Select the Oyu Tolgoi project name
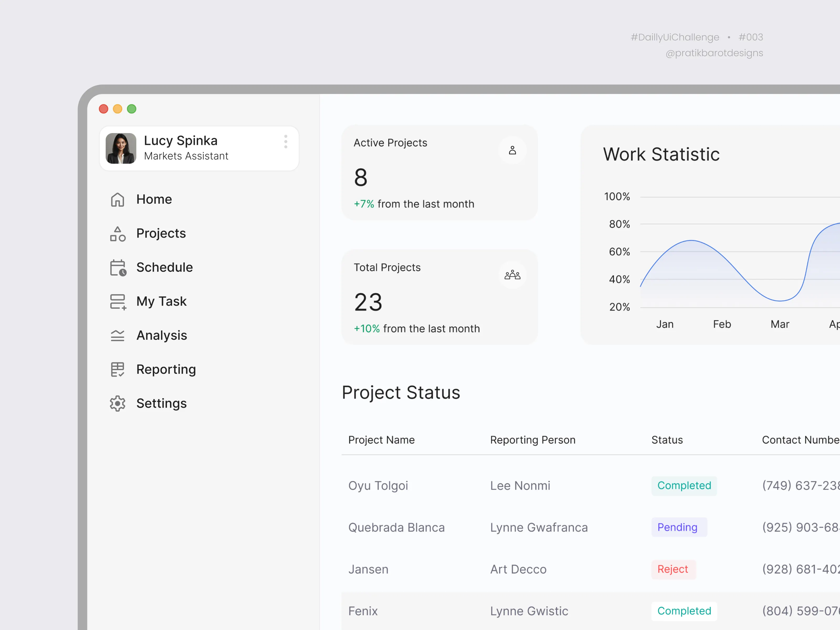The width and height of the screenshot is (840, 630). [x=378, y=486]
